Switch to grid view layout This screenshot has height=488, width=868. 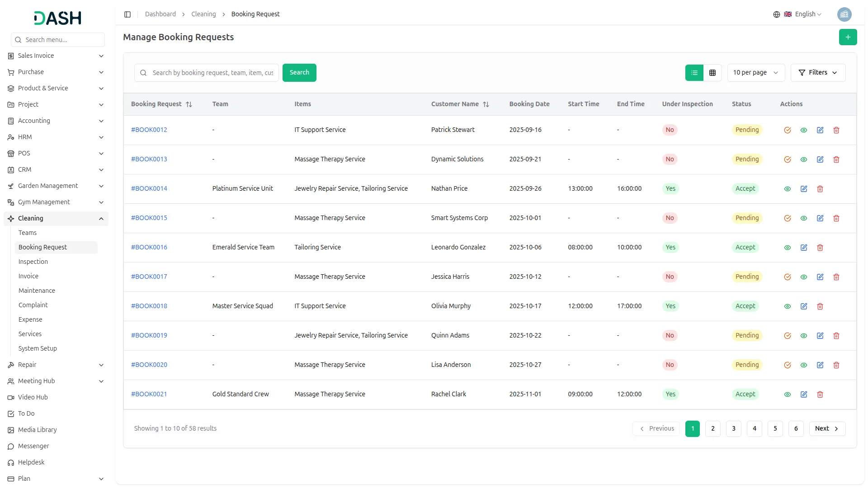(x=712, y=73)
